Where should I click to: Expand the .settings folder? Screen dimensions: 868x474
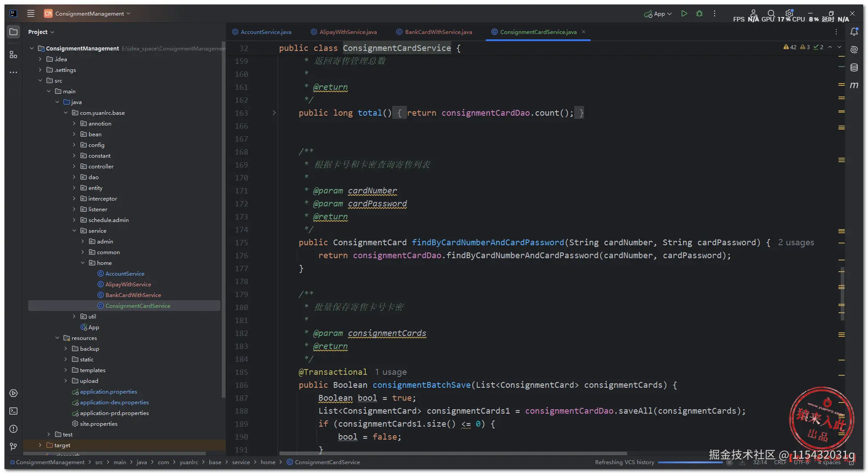40,70
